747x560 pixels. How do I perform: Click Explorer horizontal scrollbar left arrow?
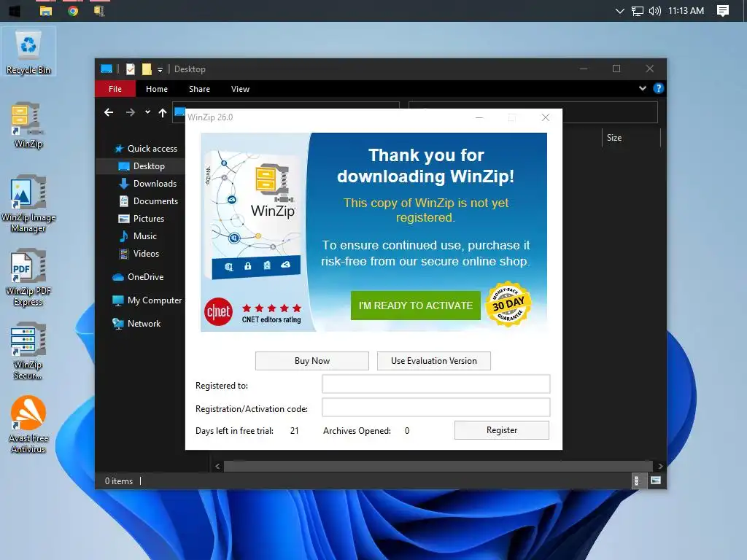217,466
